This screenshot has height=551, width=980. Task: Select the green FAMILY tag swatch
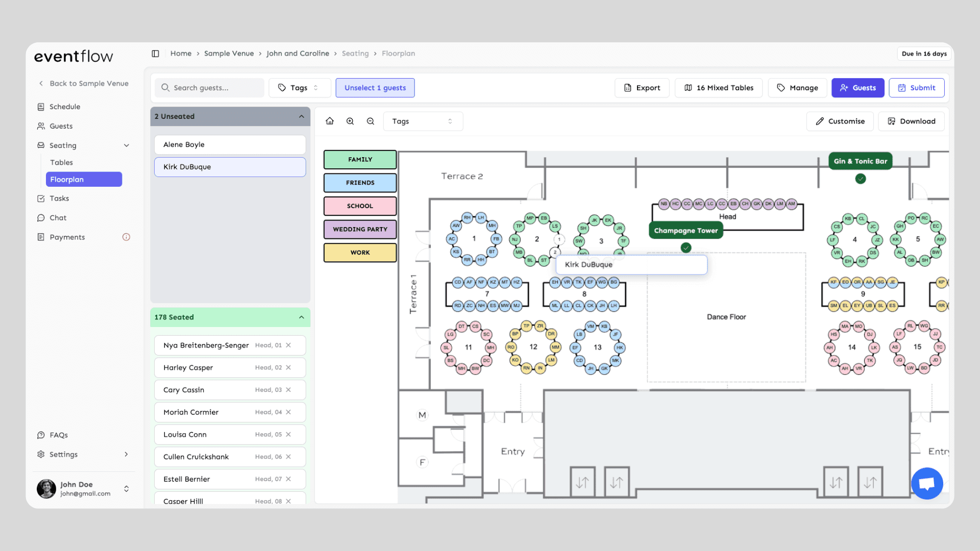tap(360, 160)
